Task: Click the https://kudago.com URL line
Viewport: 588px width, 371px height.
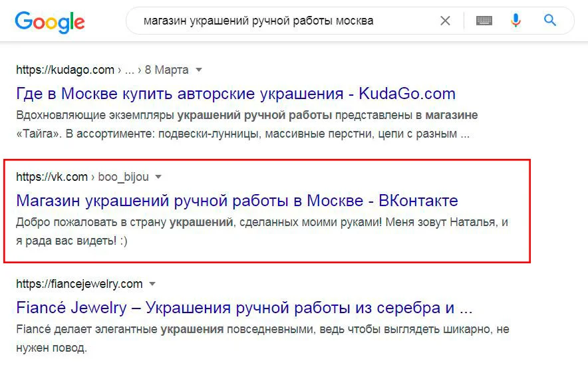Action: point(65,70)
